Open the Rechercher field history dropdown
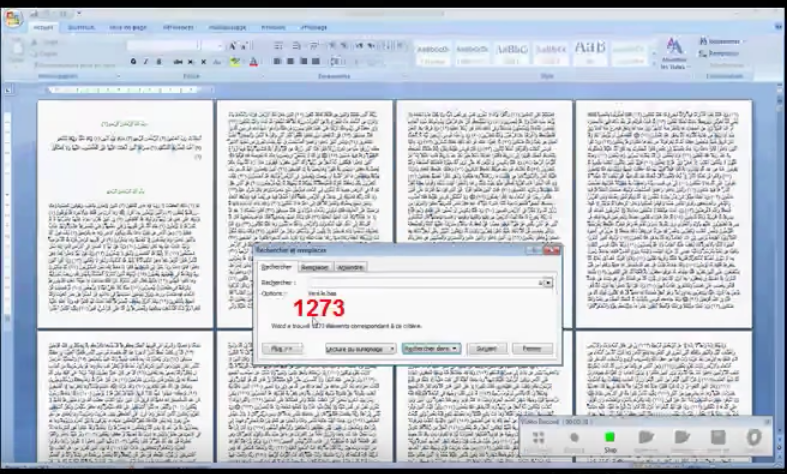Screen dimensions: 787x474 tap(548, 283)
